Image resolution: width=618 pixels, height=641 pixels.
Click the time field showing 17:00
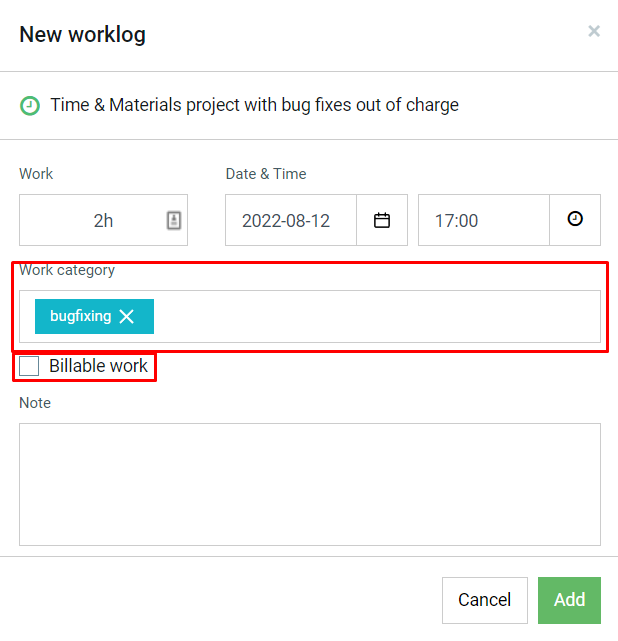point(484,220)
